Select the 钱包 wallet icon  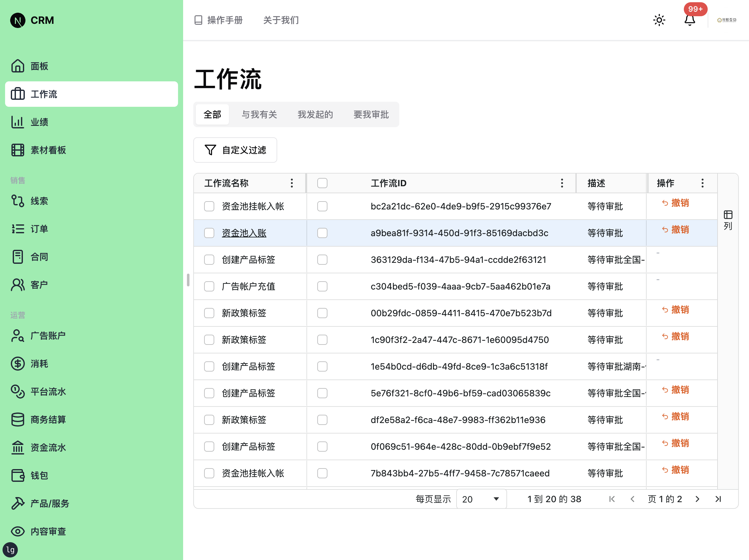[x=17, y=475]
